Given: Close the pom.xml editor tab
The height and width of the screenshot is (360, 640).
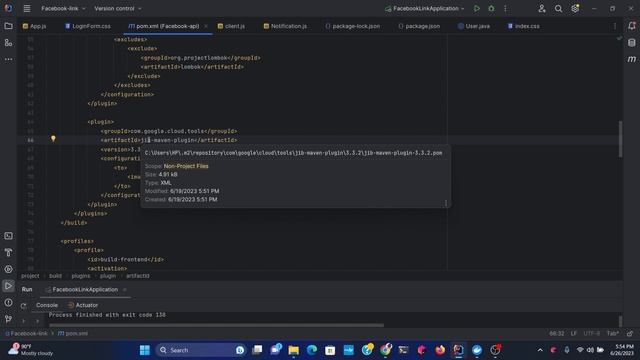Looking at the screenshot, I should click(x=206, y=26).
